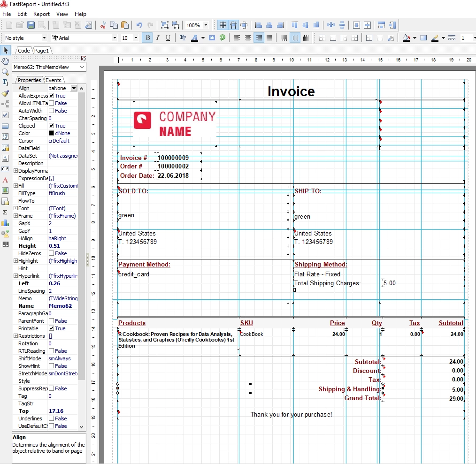Open Align property baNone dropdown
This screenshot has width=476, height=464.
click(x=74, y=88)
